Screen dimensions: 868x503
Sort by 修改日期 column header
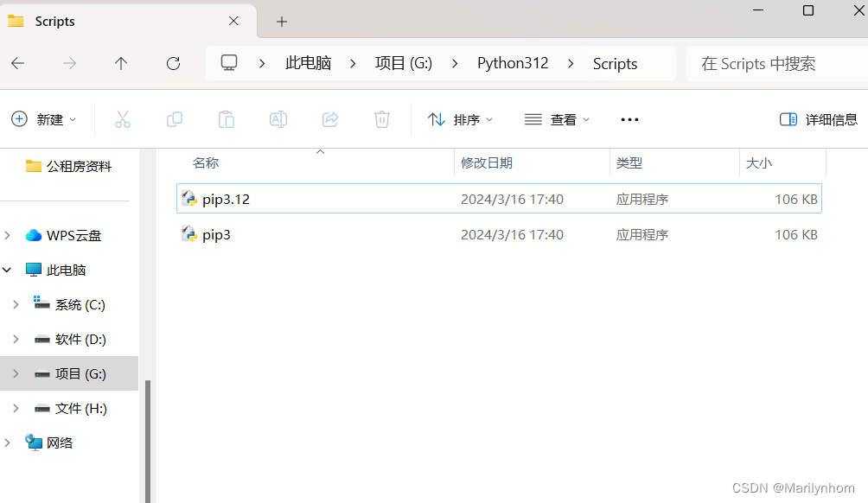487,162
